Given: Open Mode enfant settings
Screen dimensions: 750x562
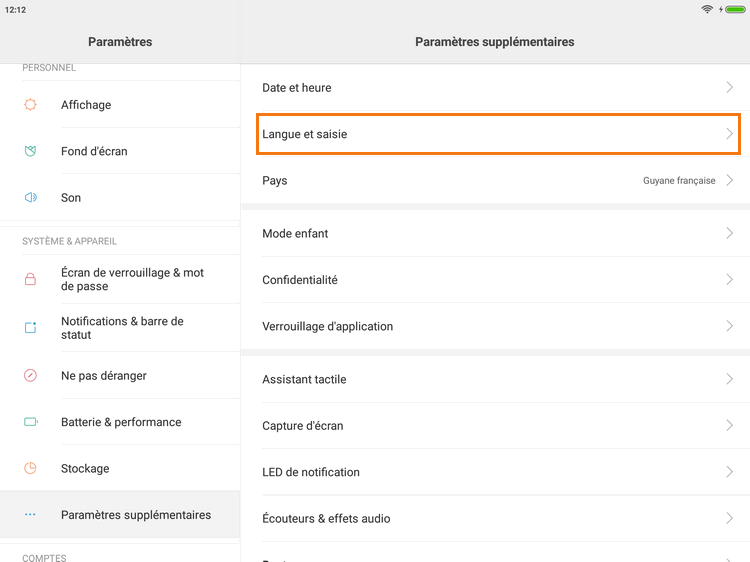Looking at the screenshot, I should click(495, 233).
